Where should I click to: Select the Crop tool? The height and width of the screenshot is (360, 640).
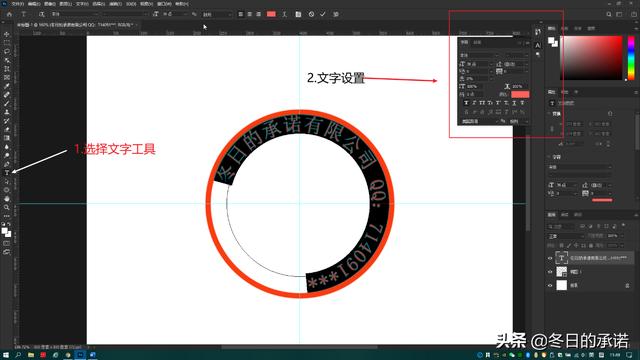click(x=7, y=69)
